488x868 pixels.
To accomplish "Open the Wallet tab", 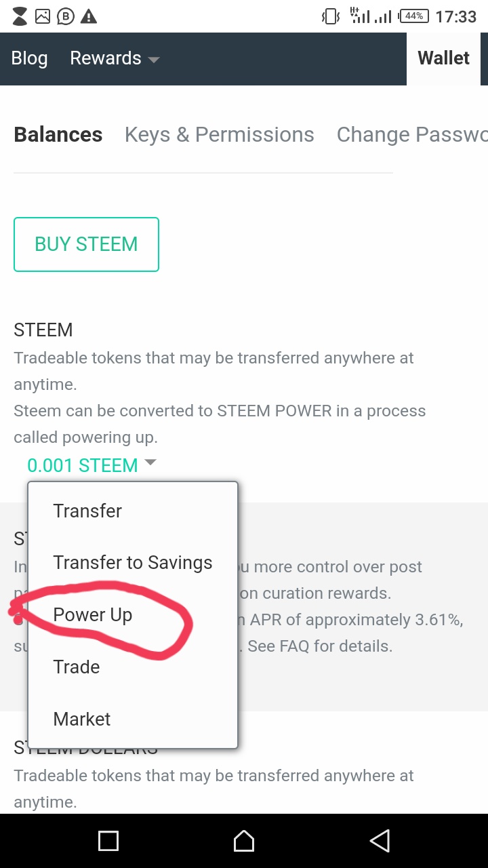I will point(444,58).
